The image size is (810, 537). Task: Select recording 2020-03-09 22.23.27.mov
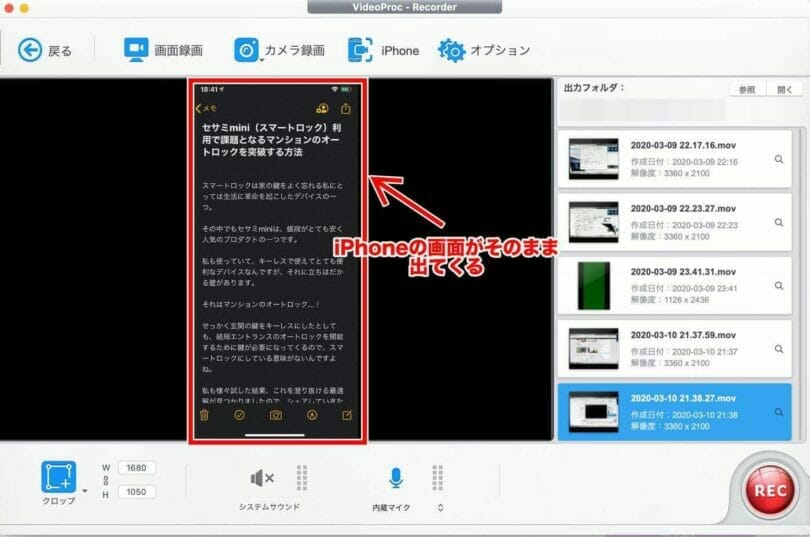pos(675,222)
